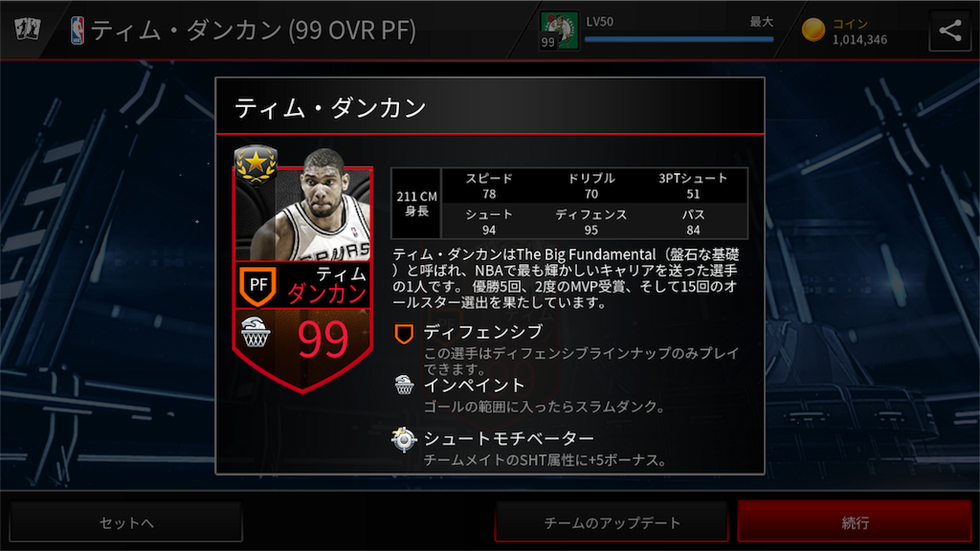The width and height of the screenshot is (980, 551).
Task: Tap the red 続行 button
Action: click(855, 521)
